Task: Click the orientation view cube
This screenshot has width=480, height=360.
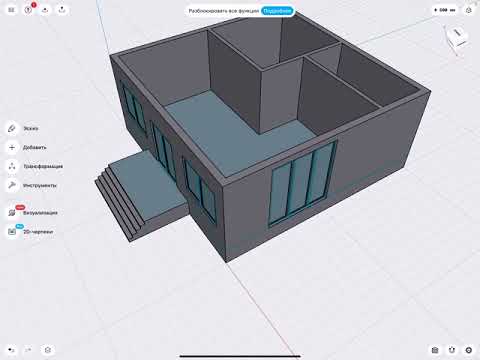Action: [x=457, y=37]
